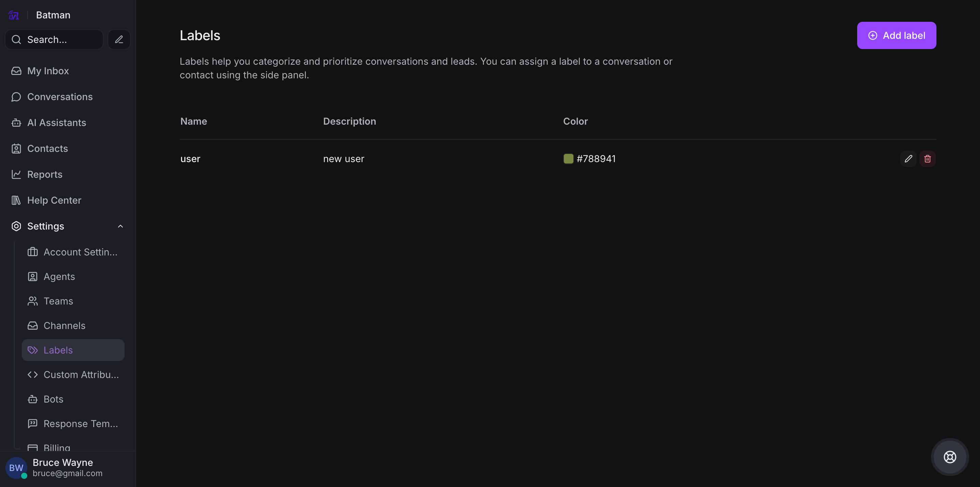Open the Bots settings item
This screenshot has width=980, height=487.
click(53, 399)
